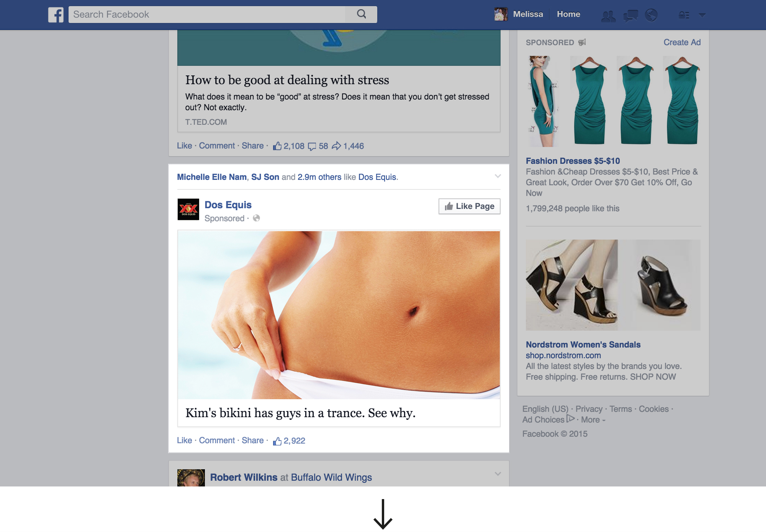Click Kim's bikini ad headline
766x532 pixels.
[x=300, y=413]
